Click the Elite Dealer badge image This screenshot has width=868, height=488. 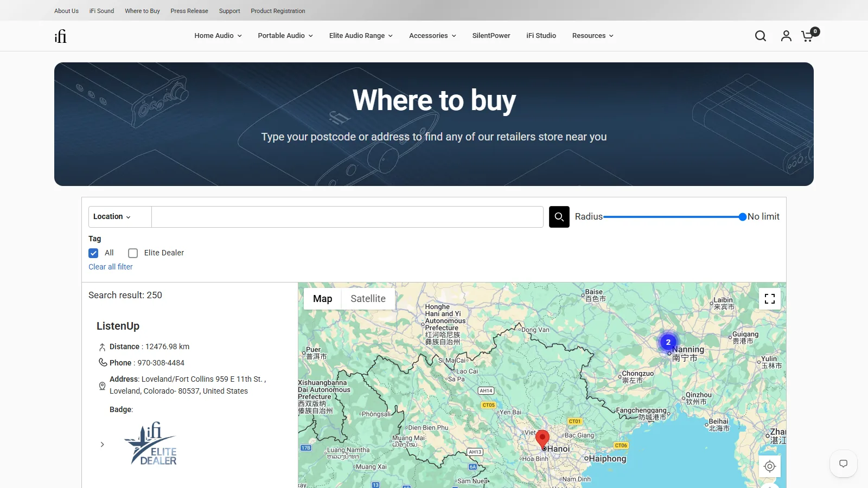tap(151, 444)
